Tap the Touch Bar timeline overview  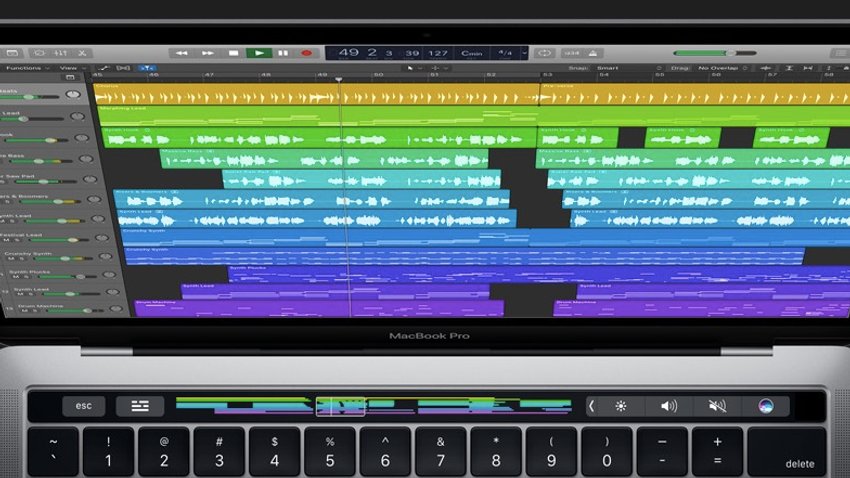coord(374,406)
